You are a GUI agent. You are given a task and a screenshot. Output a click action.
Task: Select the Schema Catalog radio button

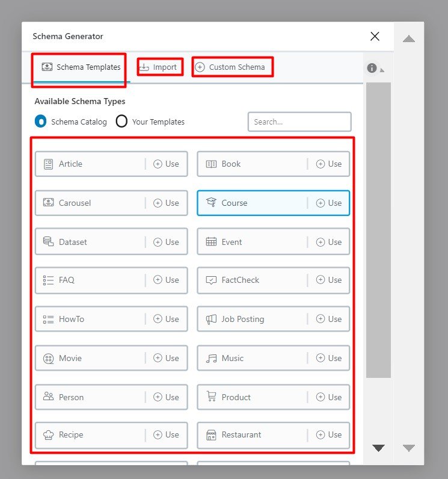(40, 122)
